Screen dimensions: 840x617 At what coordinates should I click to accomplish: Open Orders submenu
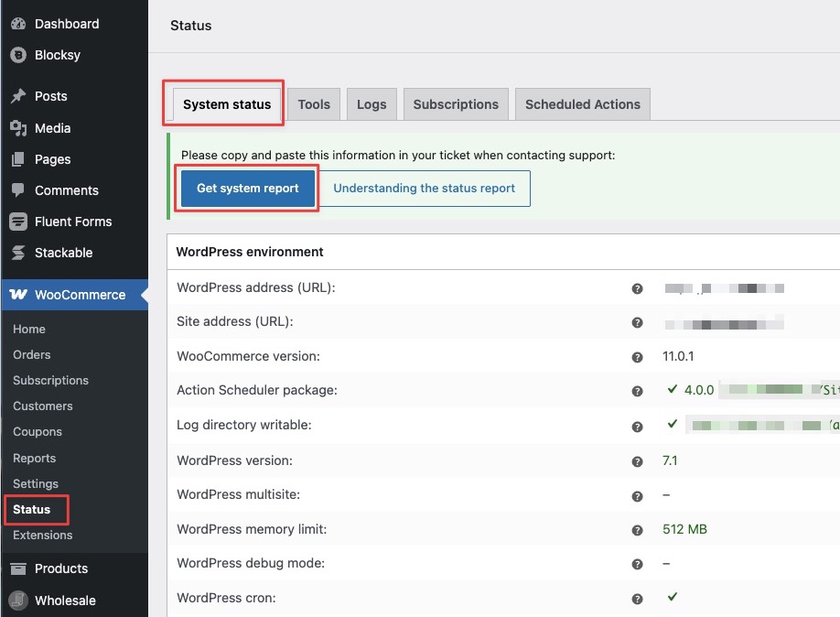[x=32, y=354]
